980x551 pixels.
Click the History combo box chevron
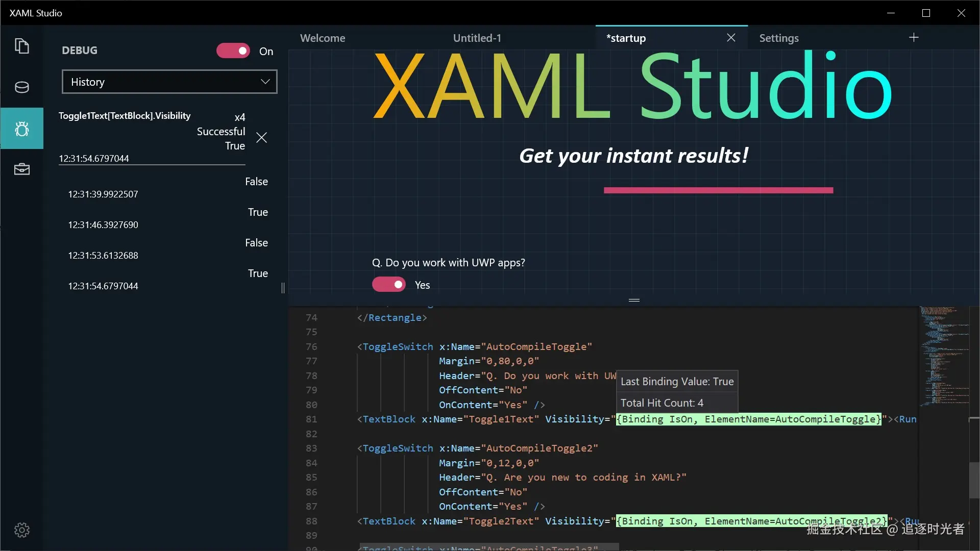pyautogui.click(x=265, y=82)
